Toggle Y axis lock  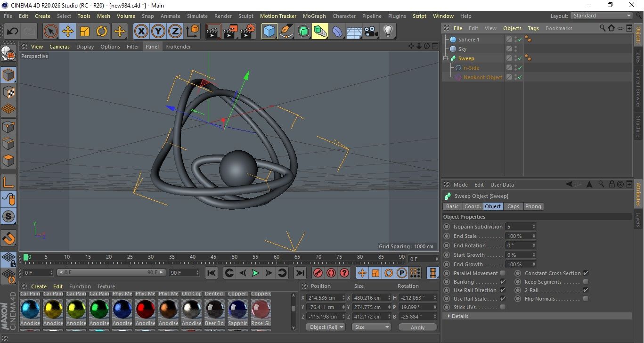point(158,32)
